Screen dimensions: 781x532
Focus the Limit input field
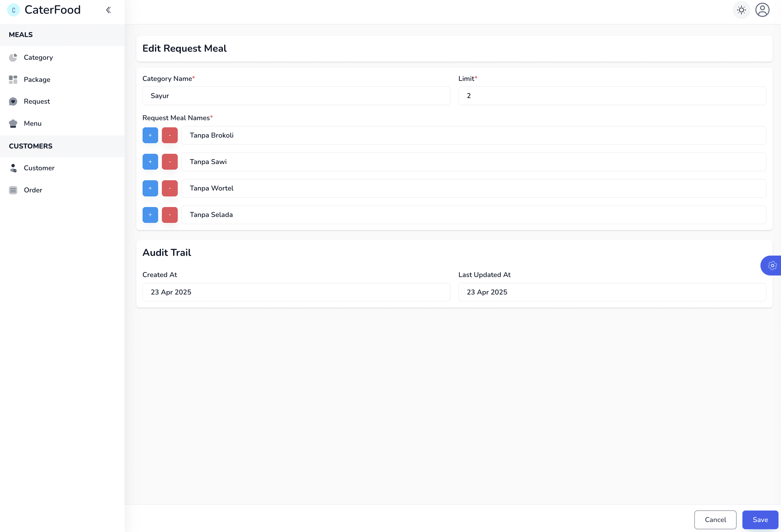[612, 96]
